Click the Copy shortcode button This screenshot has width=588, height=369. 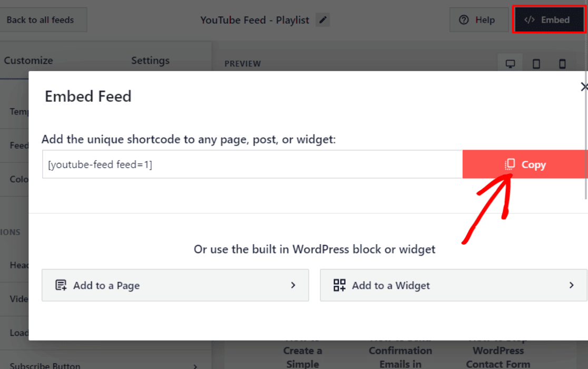point(525,164)
